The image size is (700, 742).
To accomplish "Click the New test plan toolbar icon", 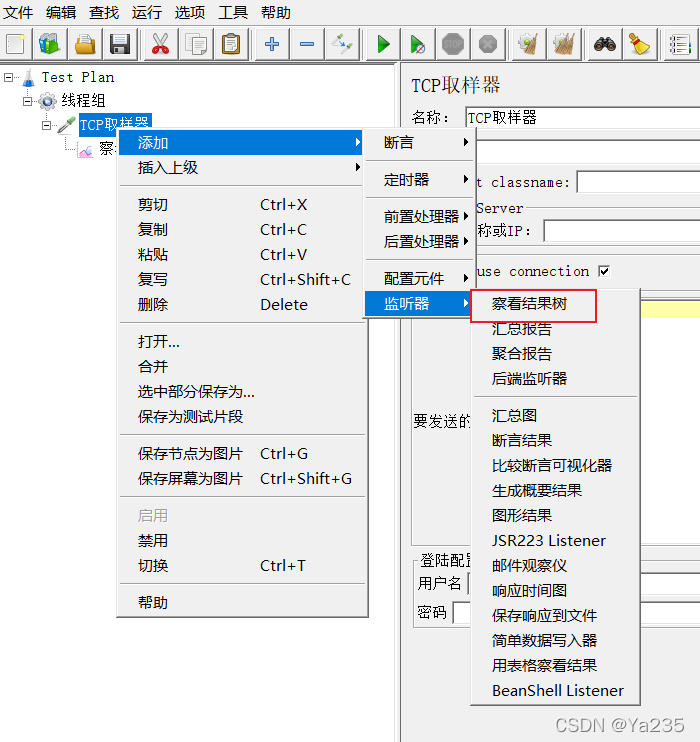I will [x=16, y=44].
